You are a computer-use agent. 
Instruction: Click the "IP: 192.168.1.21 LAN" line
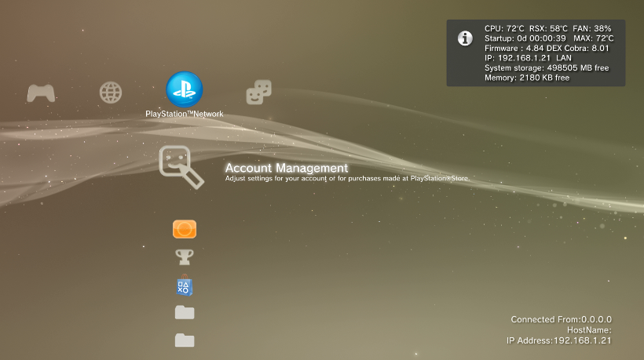coord(529,58)
